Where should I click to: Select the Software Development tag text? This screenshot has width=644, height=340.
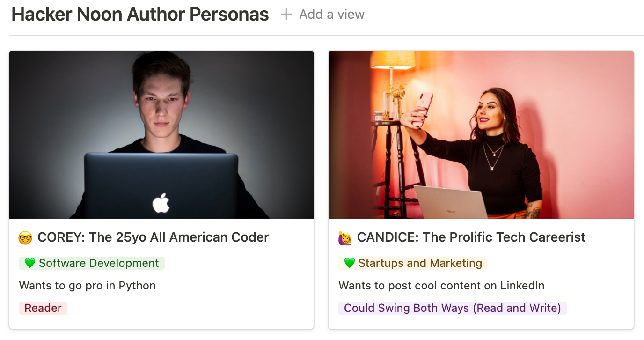(x=99, y=263)
